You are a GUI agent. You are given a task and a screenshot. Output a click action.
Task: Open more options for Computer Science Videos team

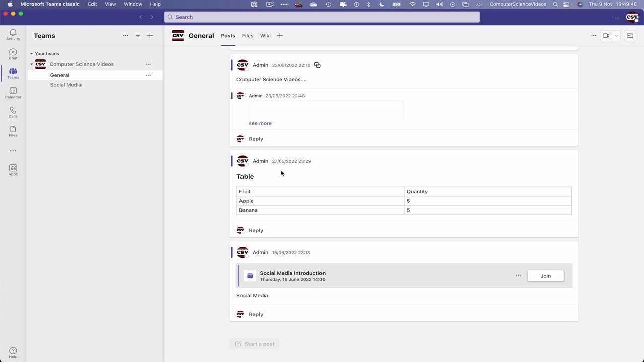[x=148, y=64]
